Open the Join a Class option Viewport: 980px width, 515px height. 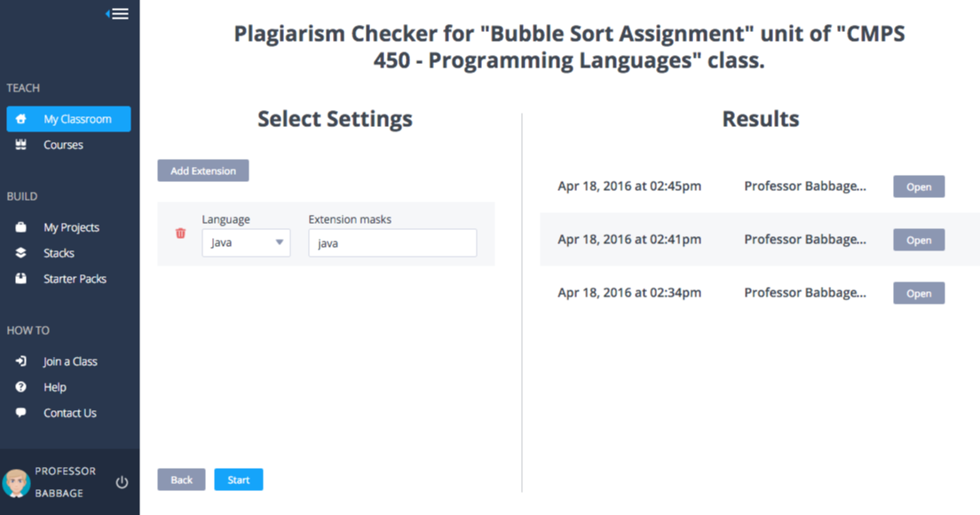coord(20,360)
